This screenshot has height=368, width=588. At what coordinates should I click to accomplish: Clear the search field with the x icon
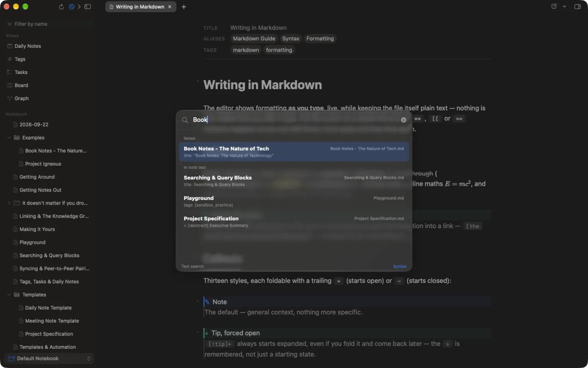point(404,120)
